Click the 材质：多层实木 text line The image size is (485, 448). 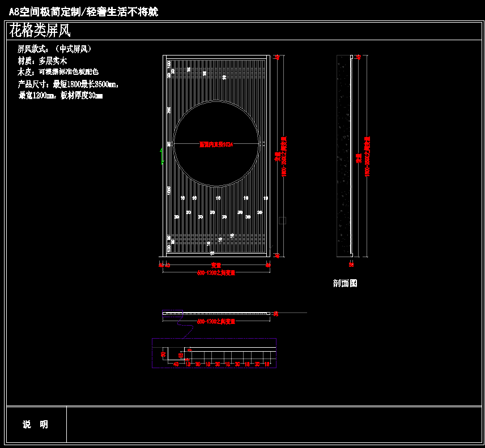pyautogui.click(x=42, y=61)
